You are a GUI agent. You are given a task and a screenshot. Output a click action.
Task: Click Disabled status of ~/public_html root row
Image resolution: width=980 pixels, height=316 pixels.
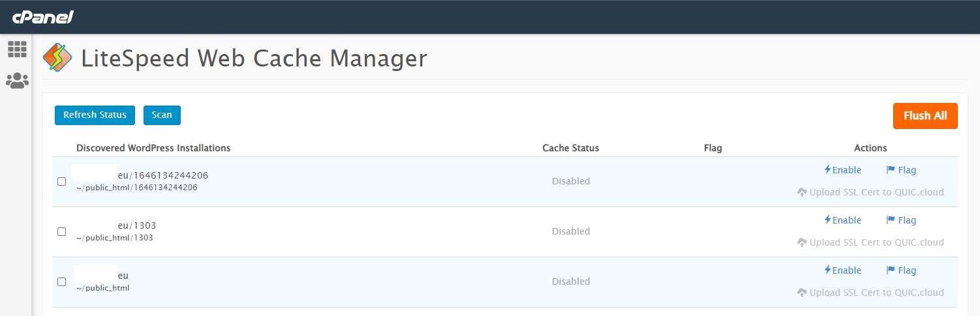click(x=571, y=281)
